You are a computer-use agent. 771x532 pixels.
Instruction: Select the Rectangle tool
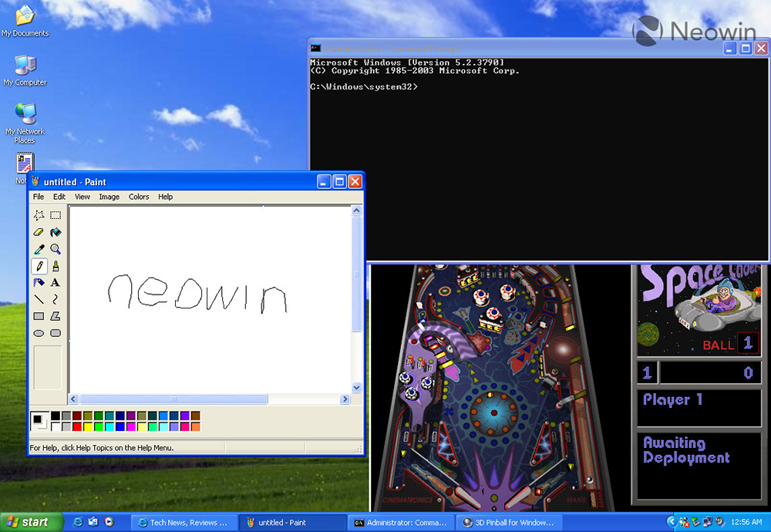(x=39, y=316)
